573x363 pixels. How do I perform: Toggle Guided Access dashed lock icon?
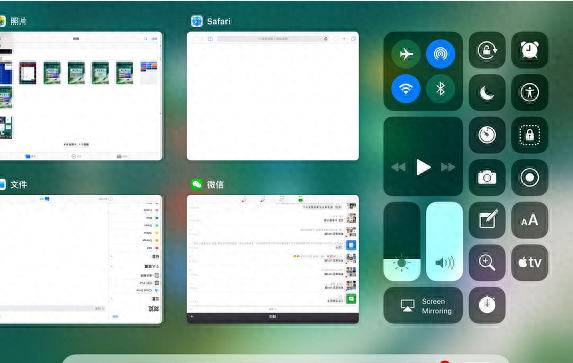[530, 135]
